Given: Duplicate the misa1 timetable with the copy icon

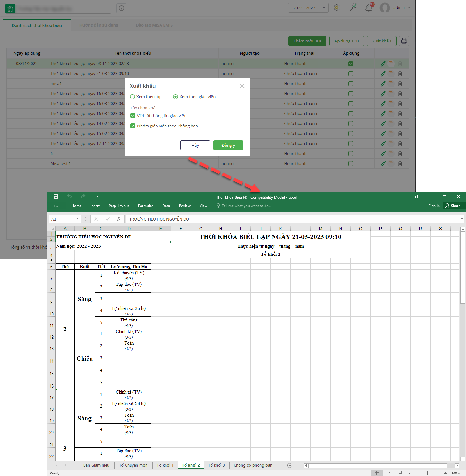Looking at the screenshot, I should click(391, 84).
